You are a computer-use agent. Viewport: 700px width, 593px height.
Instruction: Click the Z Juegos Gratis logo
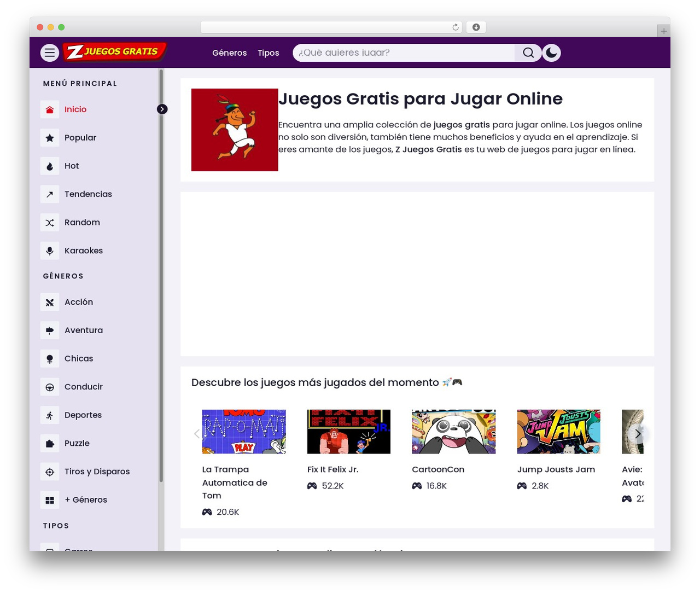(115, 52)
